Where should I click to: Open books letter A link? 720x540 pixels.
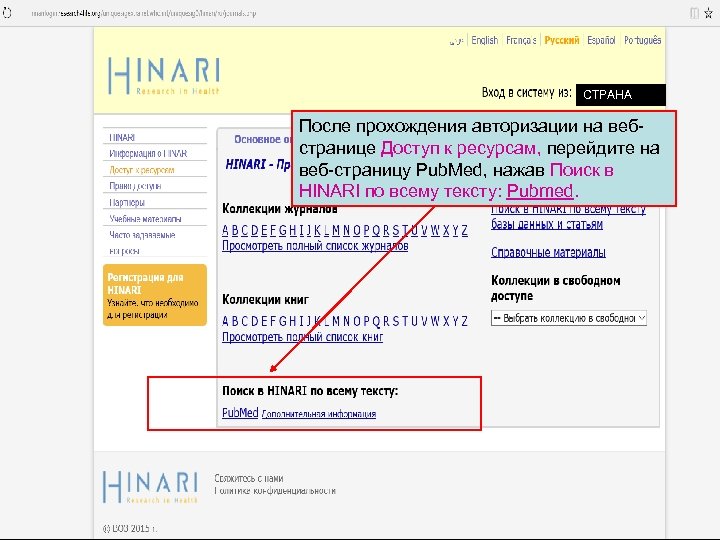225,321
